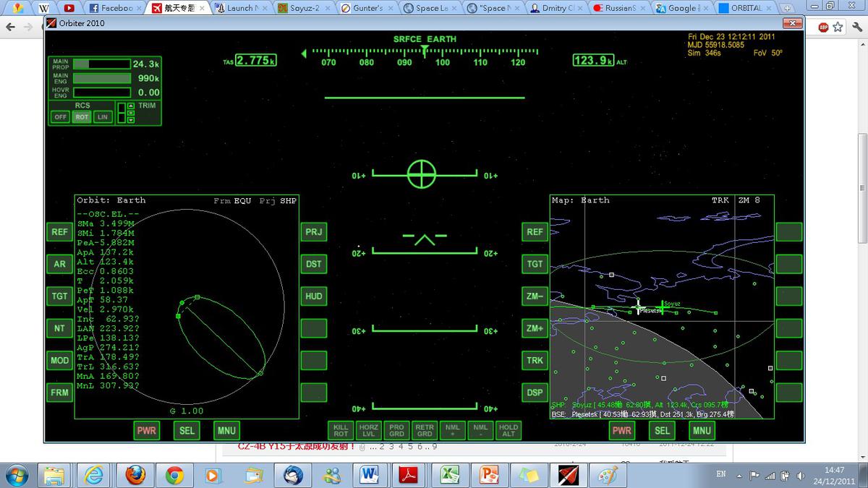Viewport: 868px width, 488px height.
Task: Toggle NML+ autopilot mode
Action: click(452, 430)
